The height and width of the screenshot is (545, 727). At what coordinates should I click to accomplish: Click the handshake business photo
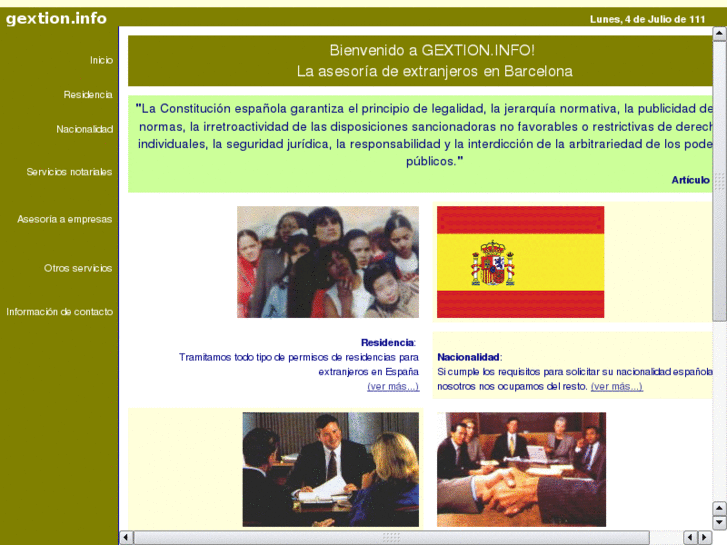(521, 469)
